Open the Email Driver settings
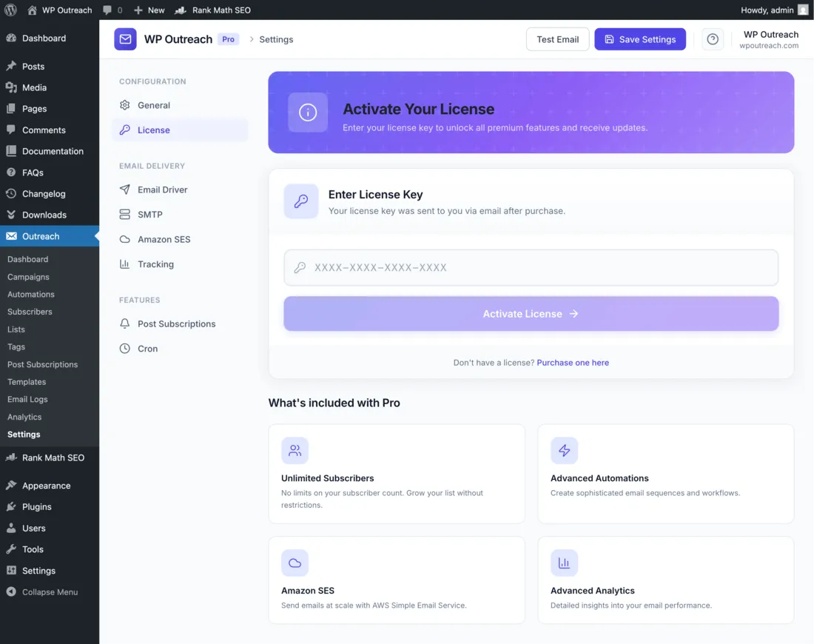Image resolution: width=814 pixels, height=644 pixels. pos(163,189)
